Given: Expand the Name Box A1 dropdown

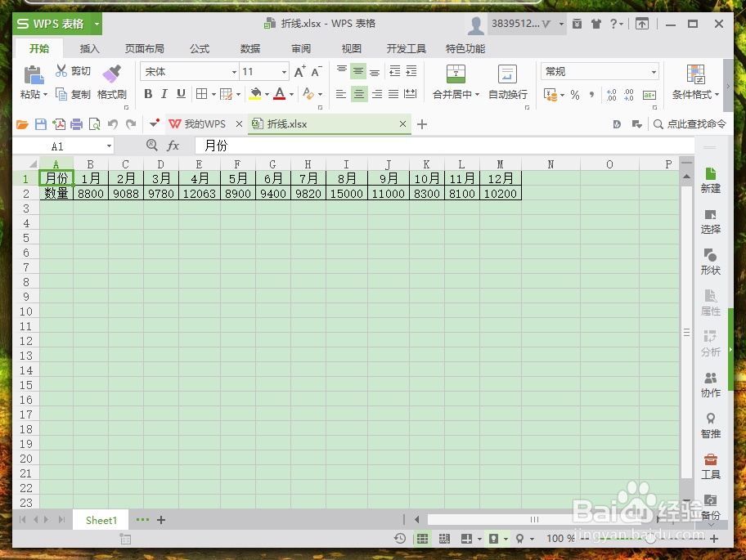Looking at the screenshot, I should click(109, 146).
